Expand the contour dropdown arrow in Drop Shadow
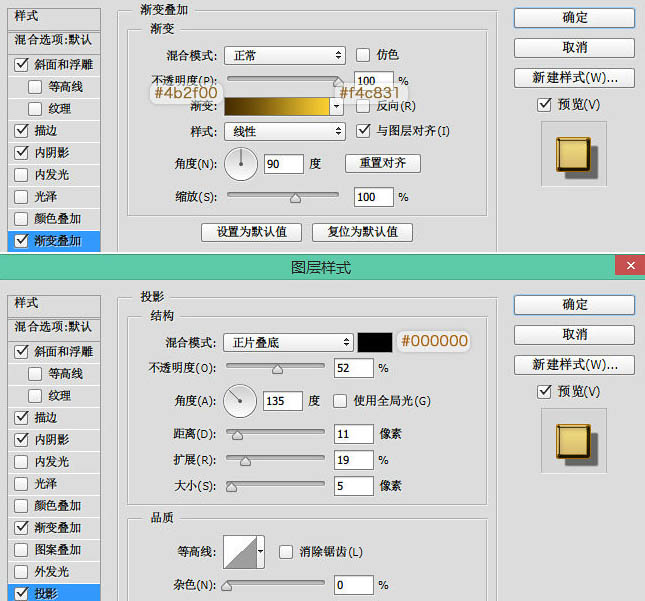This screenshot has width=645, height=601. [x=260, y=552]
